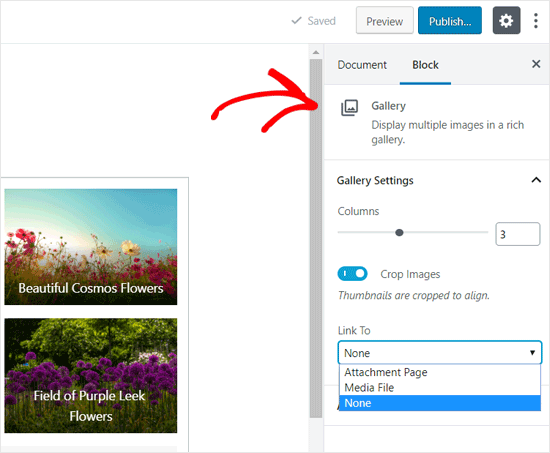550x453 pixels.
Task: Switch to the Block tab
Action: (425, 65)
